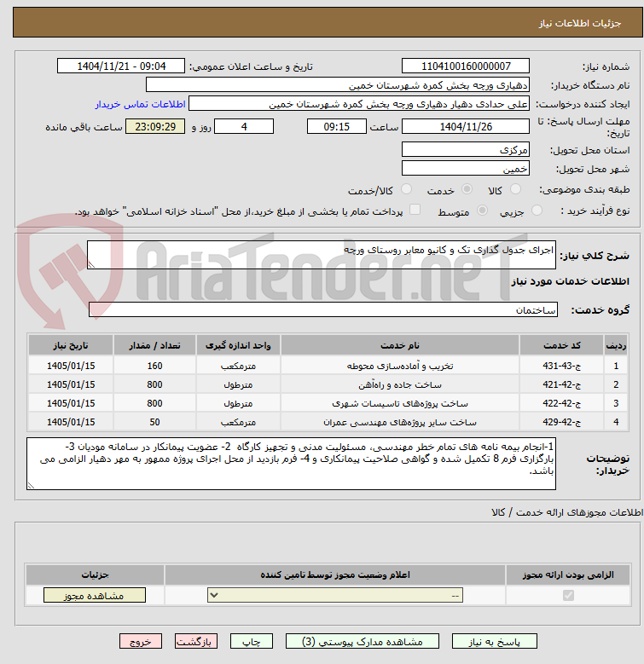644x664 pixels.
Task: Click the request creator field علی حدادی
Action: [x=359, y=104]
